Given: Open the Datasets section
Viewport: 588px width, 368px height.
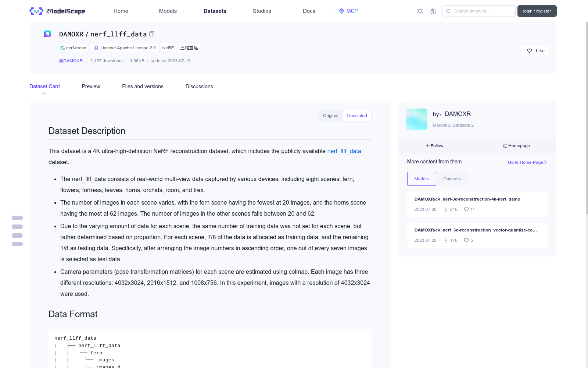Looking at the screenshot, I should 215,11.
